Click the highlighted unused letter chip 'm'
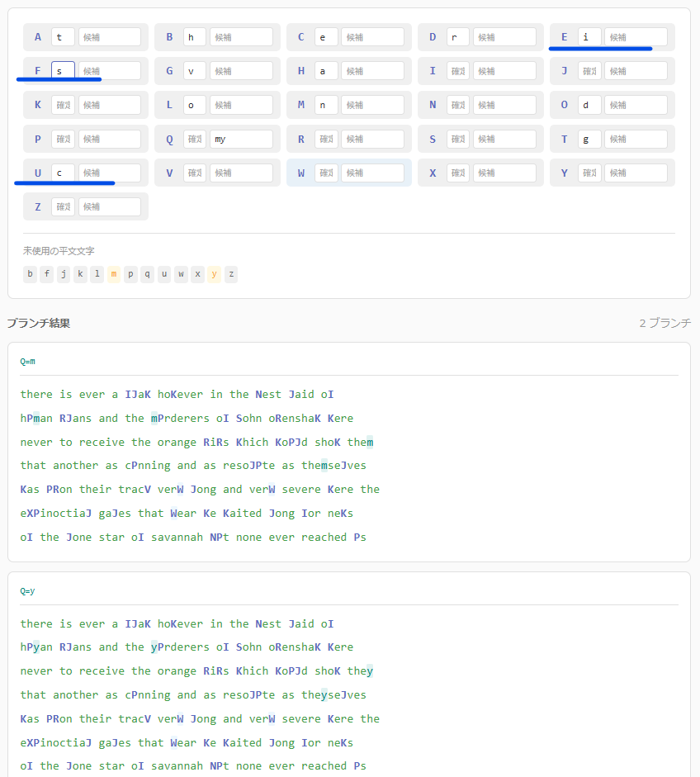Viewport: 700px width, 777px height. coord(114,274)
